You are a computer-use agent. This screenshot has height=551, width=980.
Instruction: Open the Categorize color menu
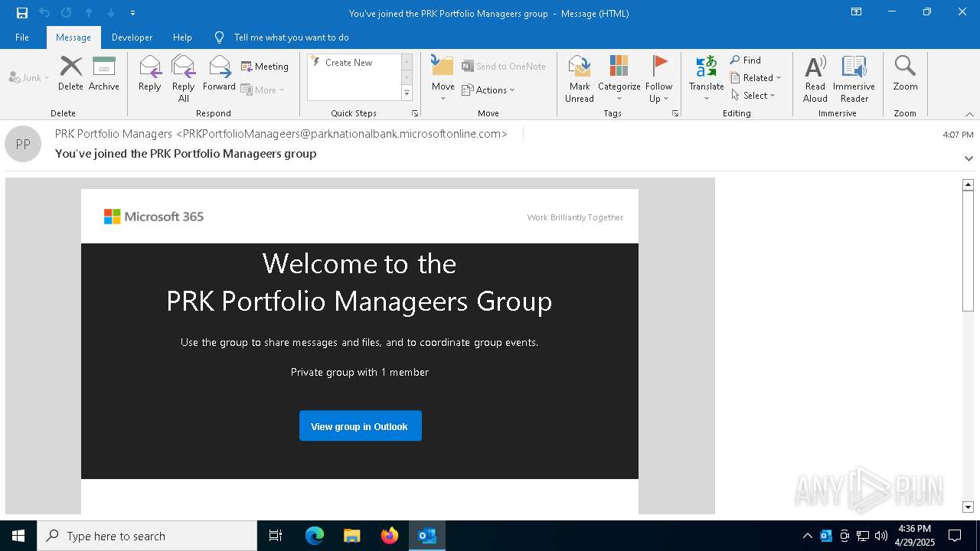(619, 79)
